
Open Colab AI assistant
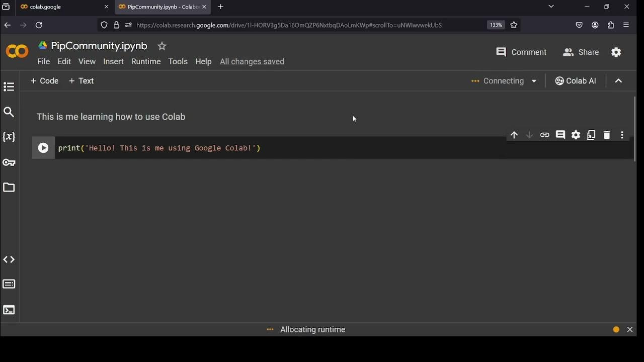[576, 81]
